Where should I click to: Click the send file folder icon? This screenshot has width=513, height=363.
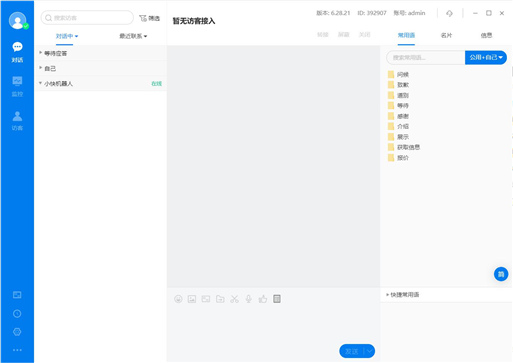(220, 299)
